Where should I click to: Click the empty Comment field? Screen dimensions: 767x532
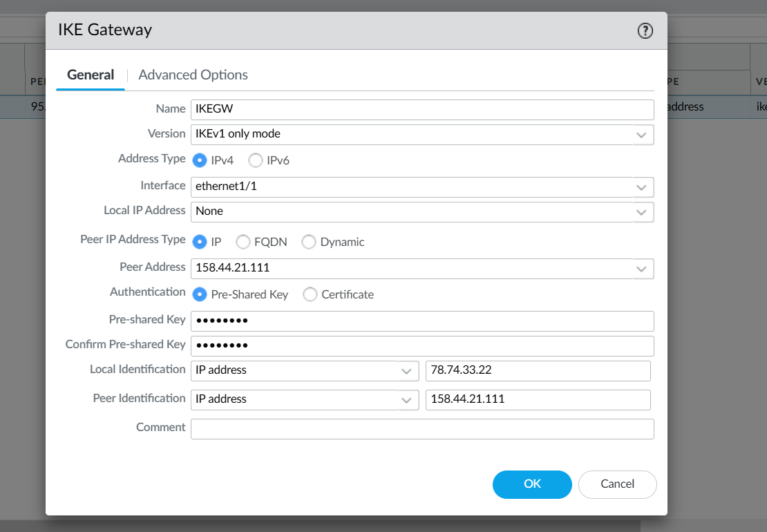coord(422,428)
